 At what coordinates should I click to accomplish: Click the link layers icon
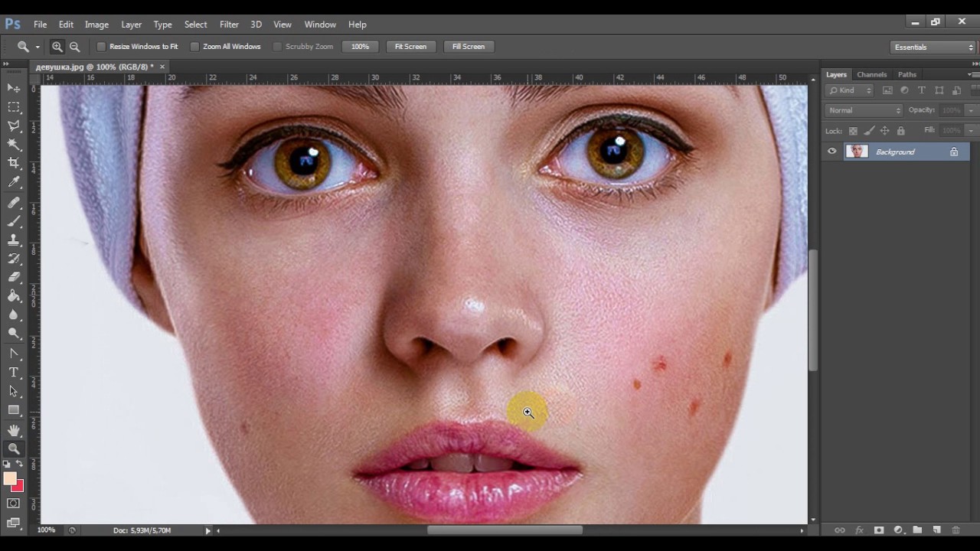pos(840,530)
